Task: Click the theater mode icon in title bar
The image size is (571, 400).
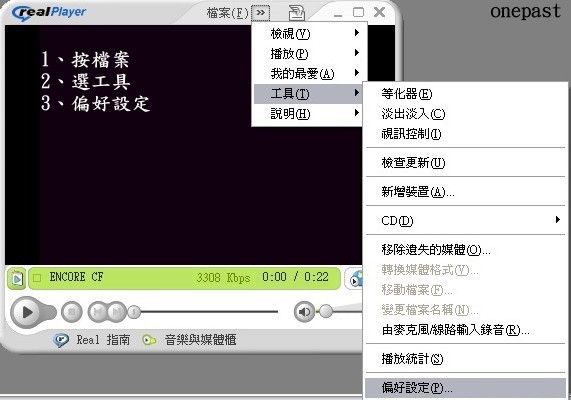Action: 297,13
